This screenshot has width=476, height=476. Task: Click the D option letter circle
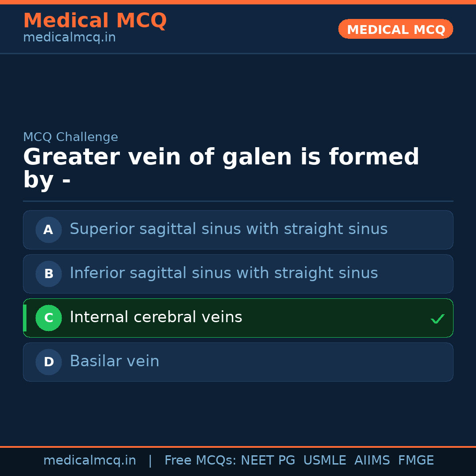pos(48,362)
